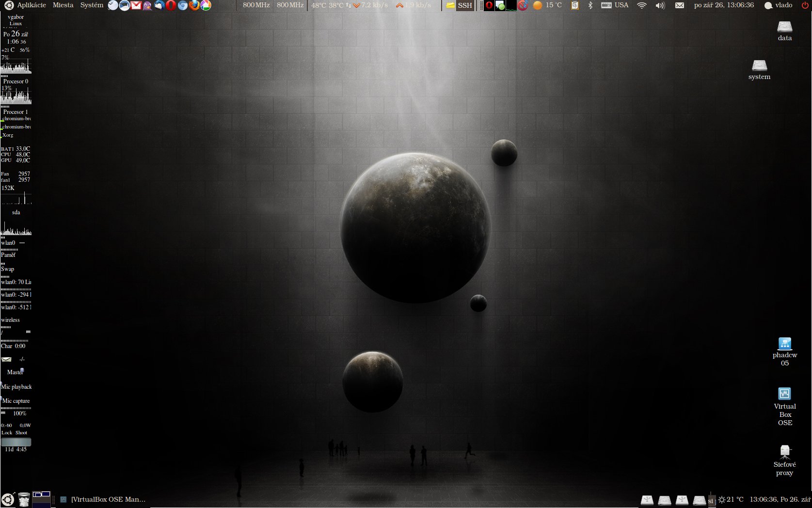Image resolution: width=812 pixels, height=508 pixels.
Task: Open the vlado user menu
Action: (x=779, y=5)
